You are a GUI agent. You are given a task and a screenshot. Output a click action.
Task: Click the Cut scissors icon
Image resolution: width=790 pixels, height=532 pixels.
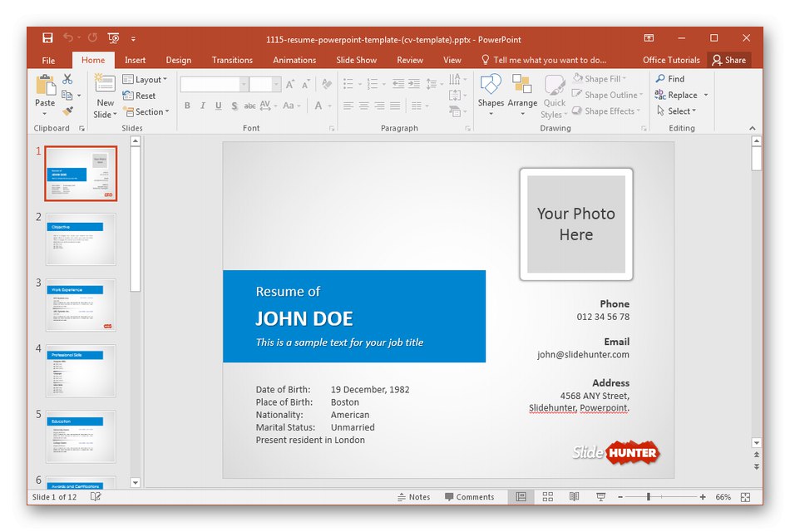(x=67, y=79)
